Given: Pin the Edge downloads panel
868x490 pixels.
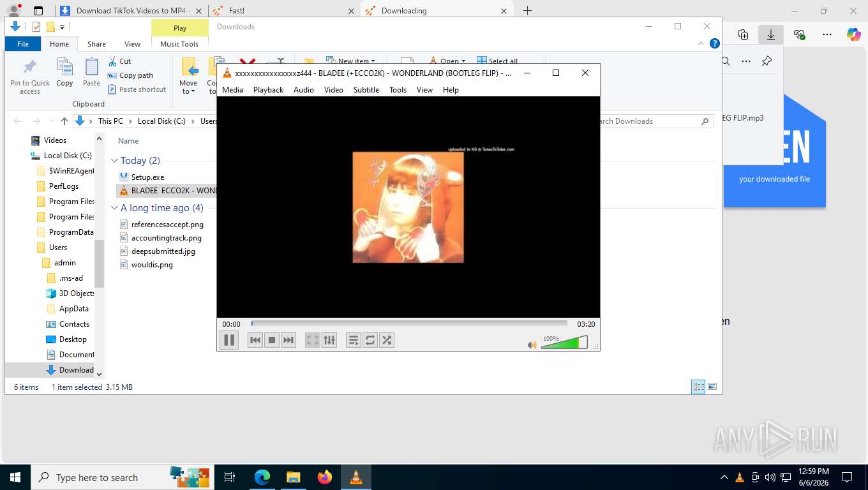Looking at the screenshot, I should point(767,61).
